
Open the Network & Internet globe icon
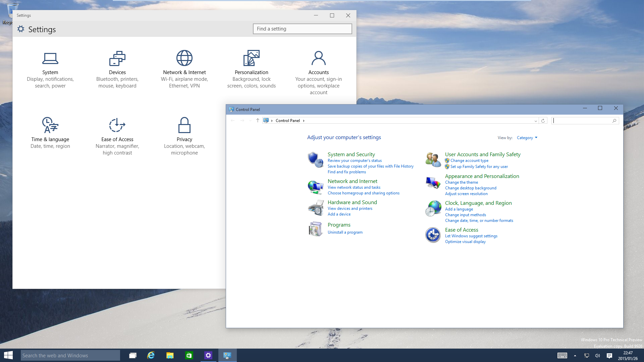184,58
